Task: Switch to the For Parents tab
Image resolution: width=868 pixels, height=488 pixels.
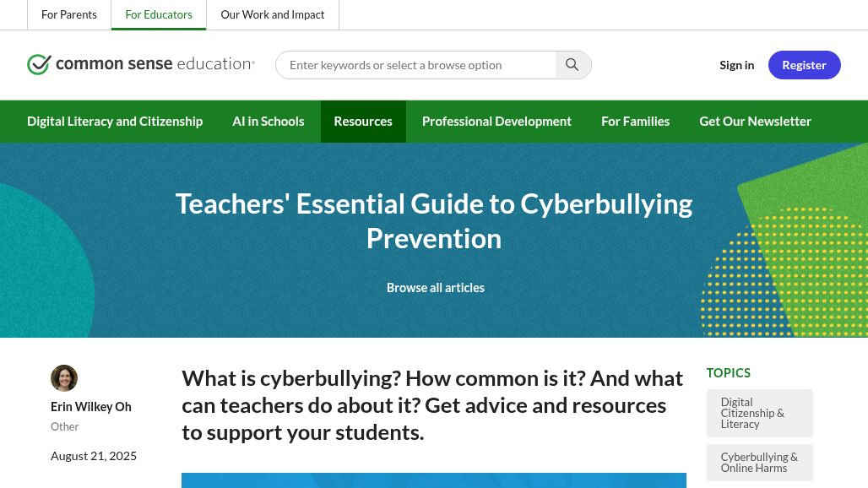Action: pyautogui.click(x=69, y=14)
